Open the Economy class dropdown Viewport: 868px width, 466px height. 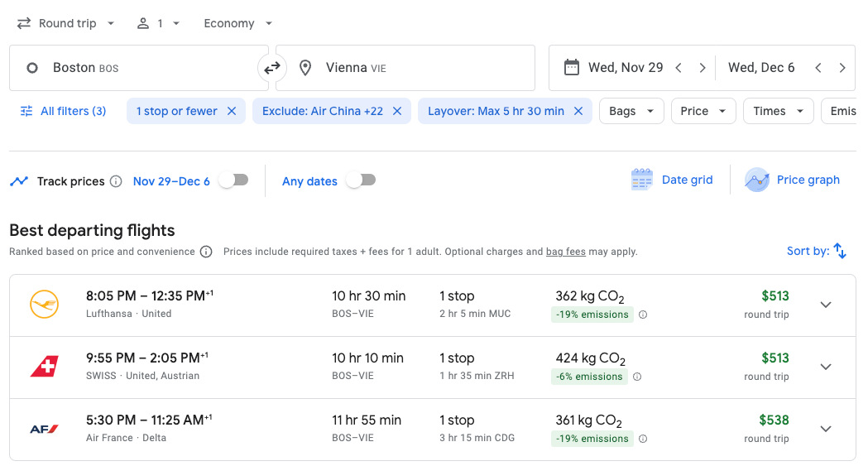click(x=238, y=23)
